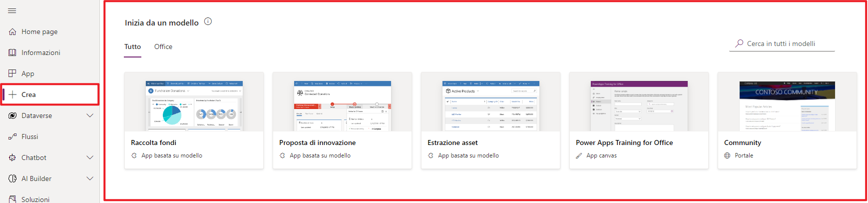Screen dimensions: 868x203
Task: Open Informazioni in sidebar
Action: pyautogui.click(x=41, y=52)
